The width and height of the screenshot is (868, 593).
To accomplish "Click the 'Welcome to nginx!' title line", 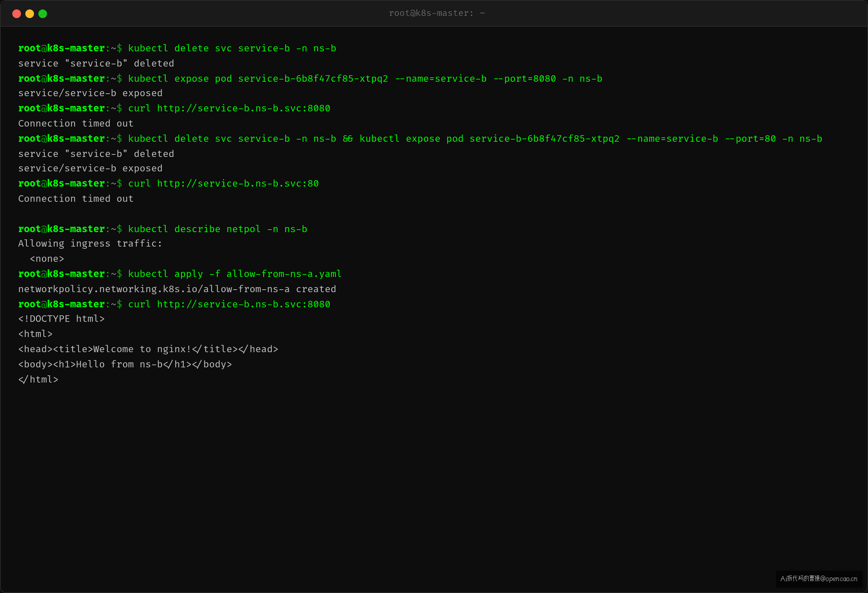I will point(148,350).
